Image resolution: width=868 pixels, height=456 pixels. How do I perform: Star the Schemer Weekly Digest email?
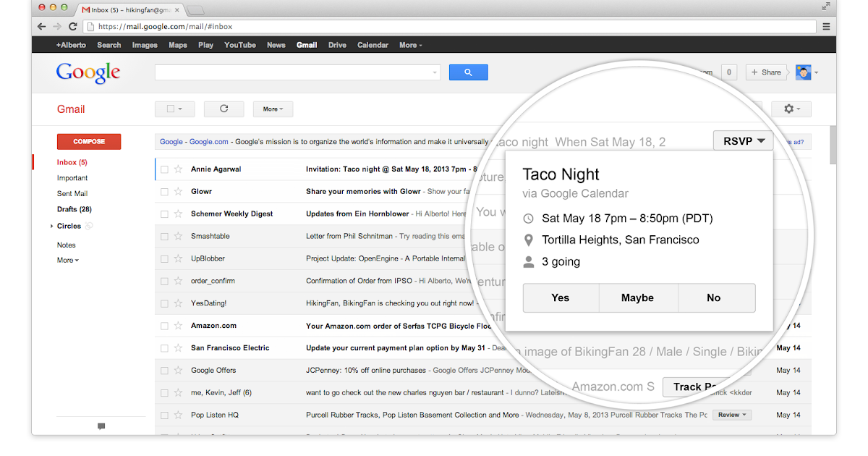click(178, 214)
